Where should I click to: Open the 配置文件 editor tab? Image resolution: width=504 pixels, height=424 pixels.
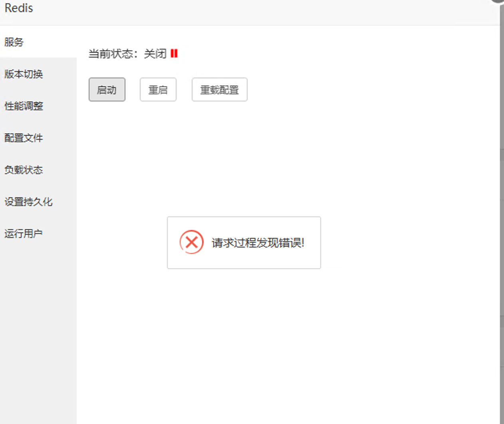(x=23, y=138)
